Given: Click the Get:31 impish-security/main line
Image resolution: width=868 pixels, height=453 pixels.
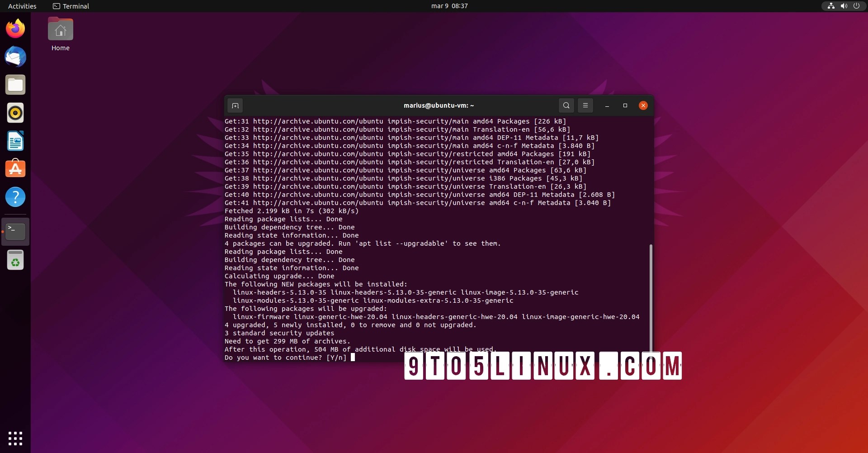Looking at the screenshot, I should 395,121.
